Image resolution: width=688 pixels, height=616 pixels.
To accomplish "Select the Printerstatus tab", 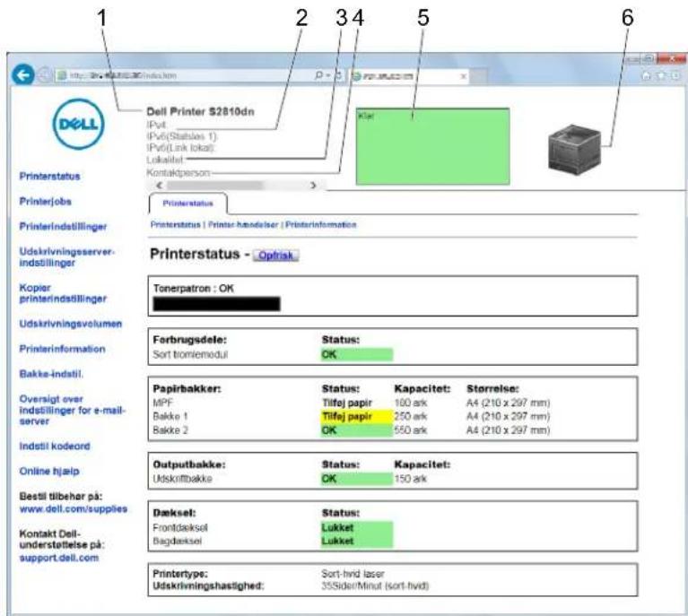I will (x=187, y=204).
